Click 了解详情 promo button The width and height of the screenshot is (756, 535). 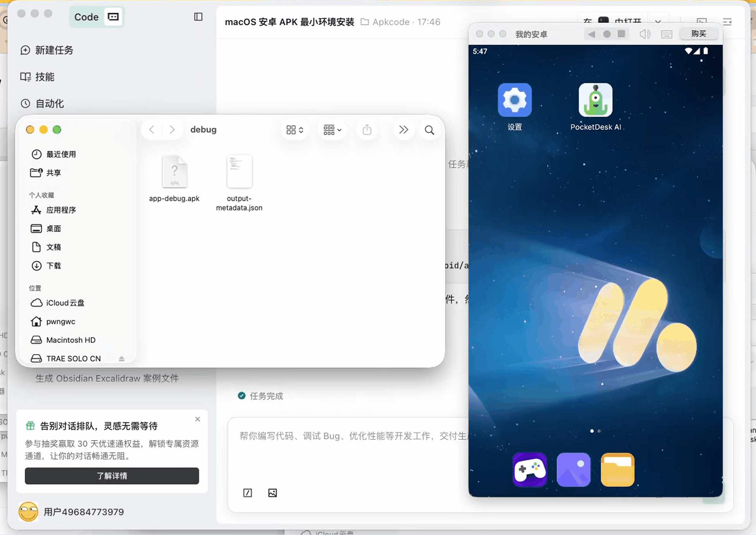coord(112,476)
